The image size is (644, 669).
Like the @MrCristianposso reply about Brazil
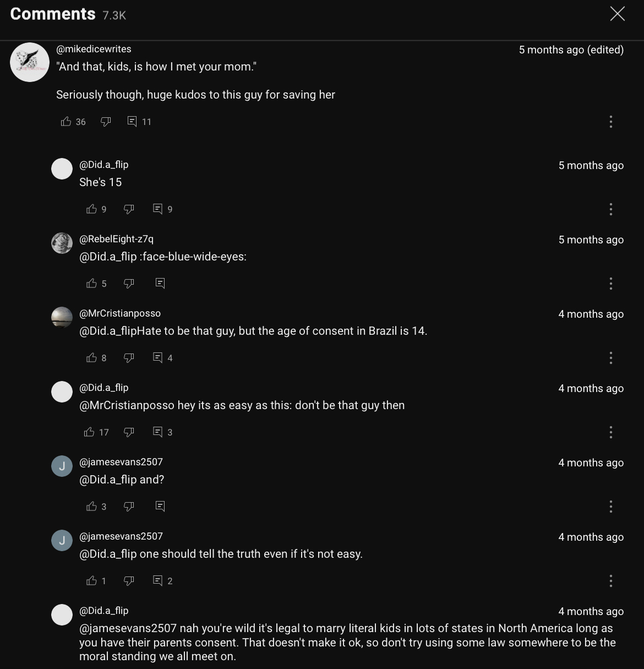(91, 358)
